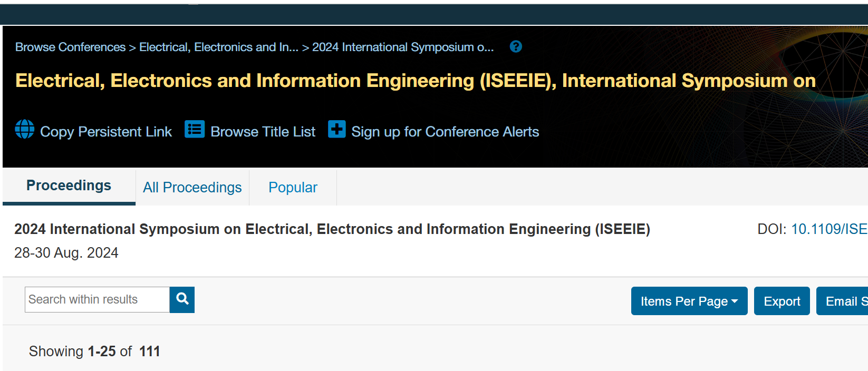
Task: Click Sign up for Conference Alerts
Action: [x=445, y=132]
